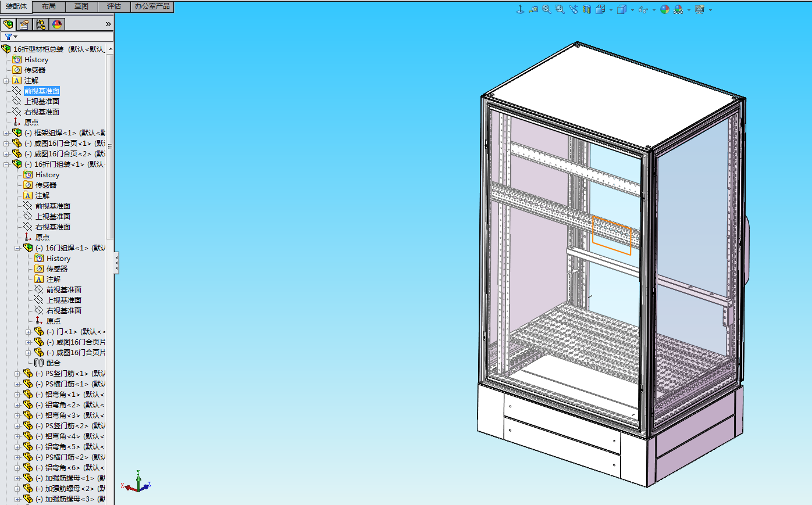Open the Display Style dropdown arrow
Viewport: 812px width, 505px height.
pos(632,10)
